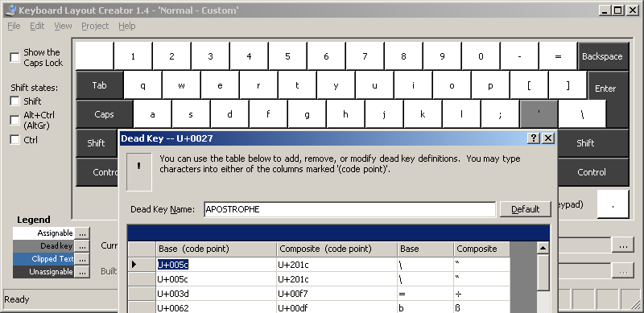Click the Default button for dead key name

(x=525, y=209)
